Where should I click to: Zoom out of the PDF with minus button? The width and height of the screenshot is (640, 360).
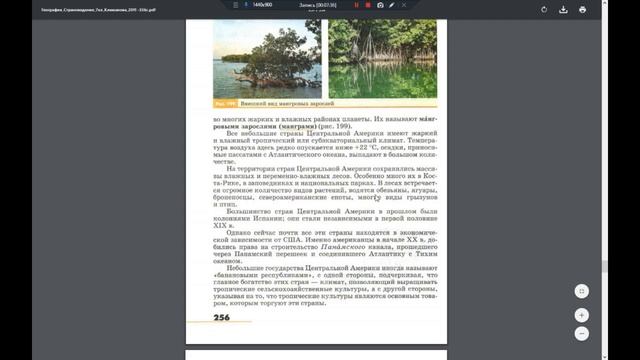tap(582, 333)
